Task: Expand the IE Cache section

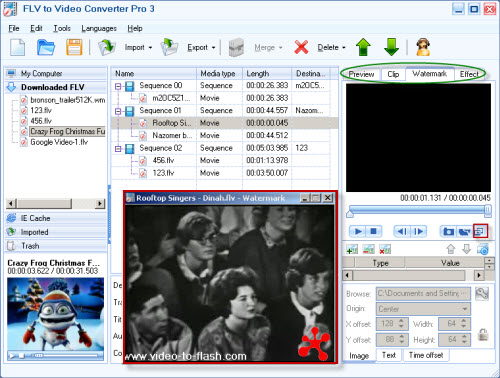Action: click(56, 218)
